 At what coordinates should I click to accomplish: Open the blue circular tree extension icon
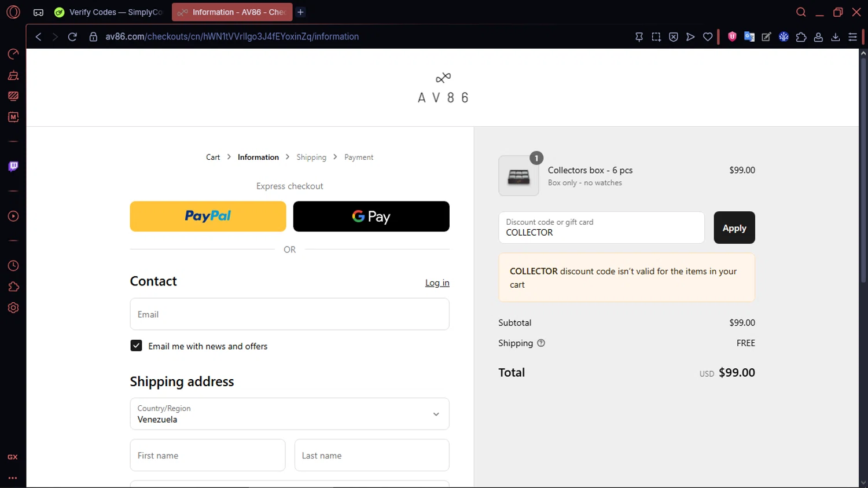[784, 36]
